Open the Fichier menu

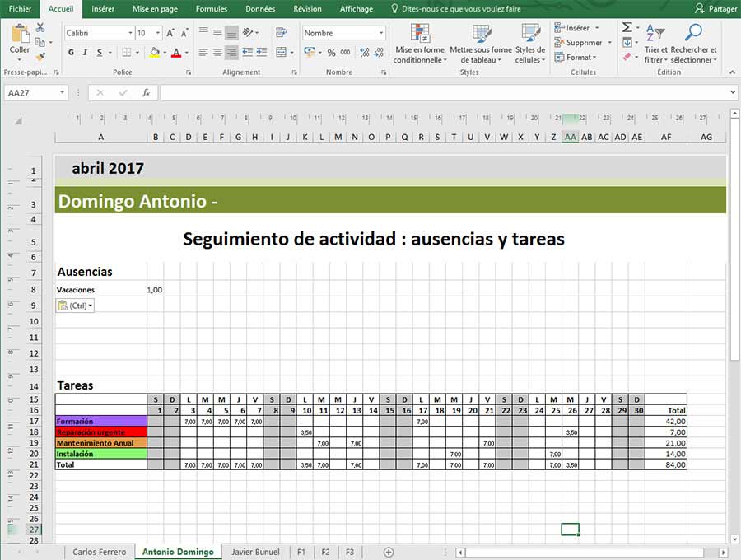21,8
